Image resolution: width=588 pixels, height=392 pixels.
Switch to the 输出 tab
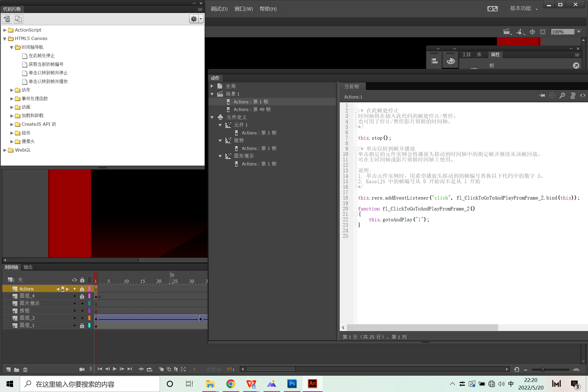pyautogui.click(x=28, y=267)
